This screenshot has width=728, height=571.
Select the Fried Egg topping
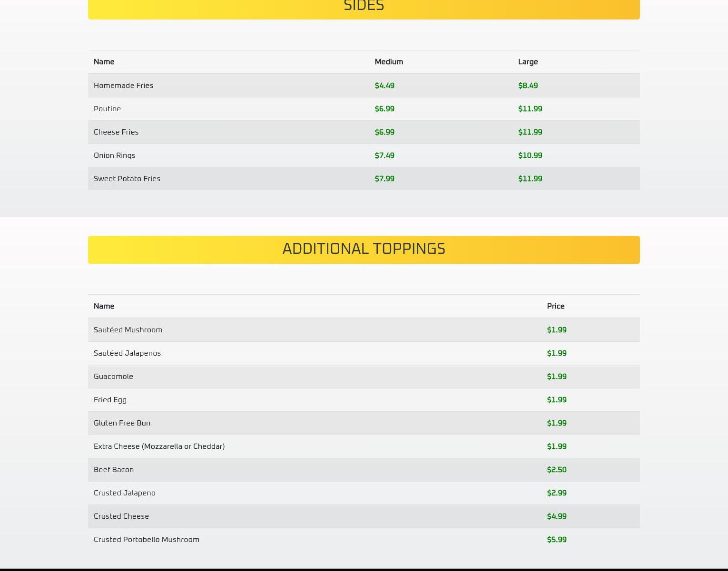pyautogui.click(x=110, y=400)
